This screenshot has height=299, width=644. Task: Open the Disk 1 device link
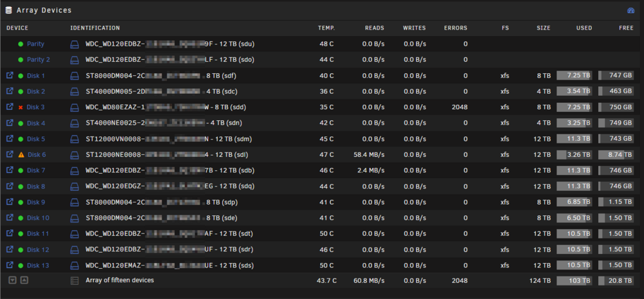pos(35,75)
